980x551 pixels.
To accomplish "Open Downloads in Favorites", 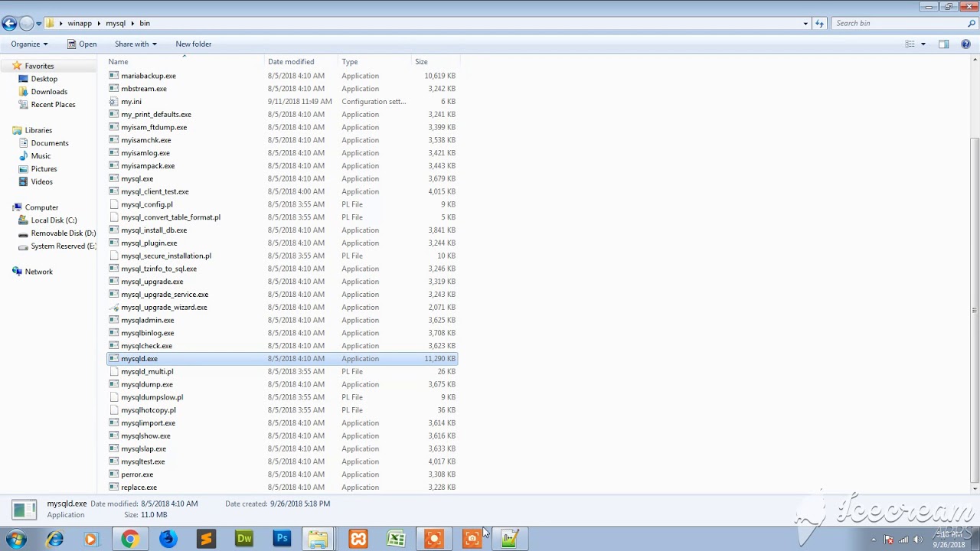I will (49, 92).
